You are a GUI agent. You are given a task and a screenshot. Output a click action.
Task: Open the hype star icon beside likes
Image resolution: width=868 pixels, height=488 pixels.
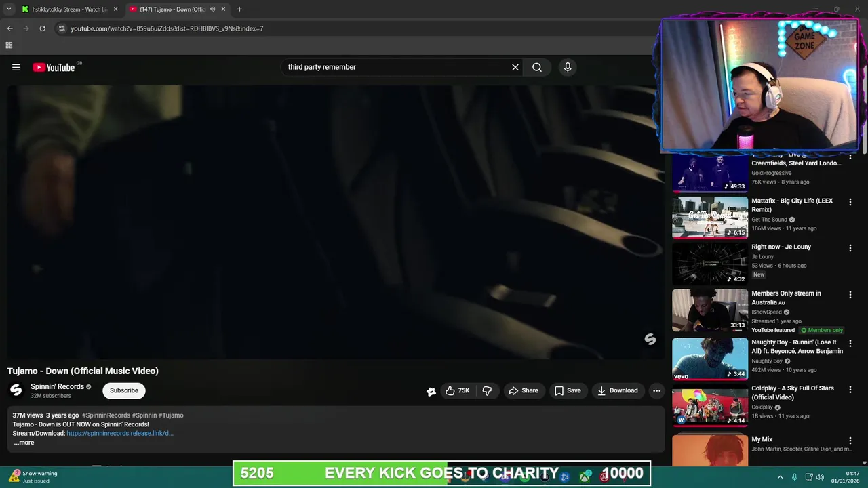coord(431,391)
